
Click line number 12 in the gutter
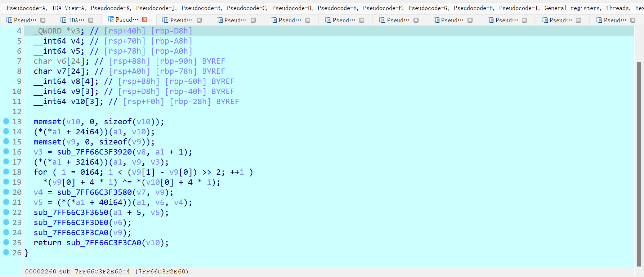coord(17,112)
